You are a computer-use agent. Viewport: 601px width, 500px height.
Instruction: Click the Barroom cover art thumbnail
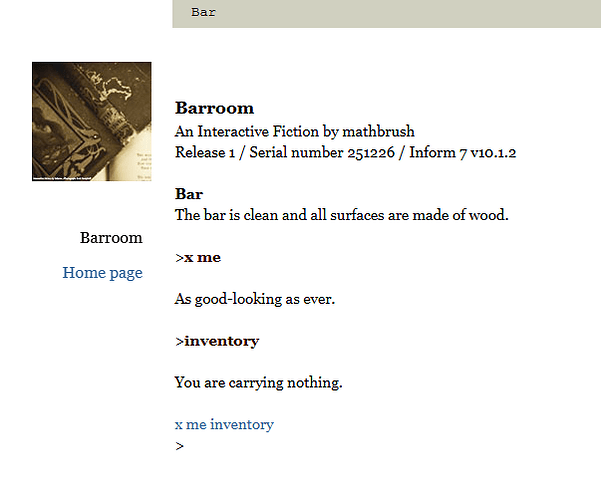(92, 121)
